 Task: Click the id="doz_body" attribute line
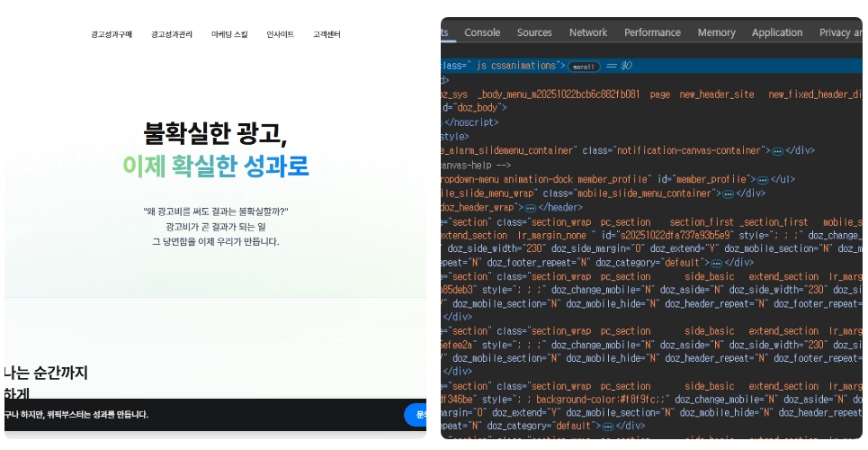tap(474, 107)
